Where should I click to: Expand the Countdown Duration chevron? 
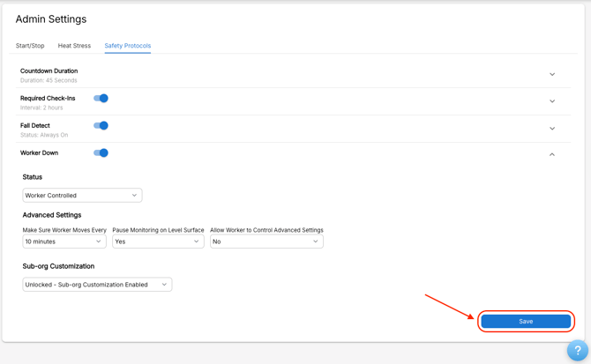click(x=552, y=75)
